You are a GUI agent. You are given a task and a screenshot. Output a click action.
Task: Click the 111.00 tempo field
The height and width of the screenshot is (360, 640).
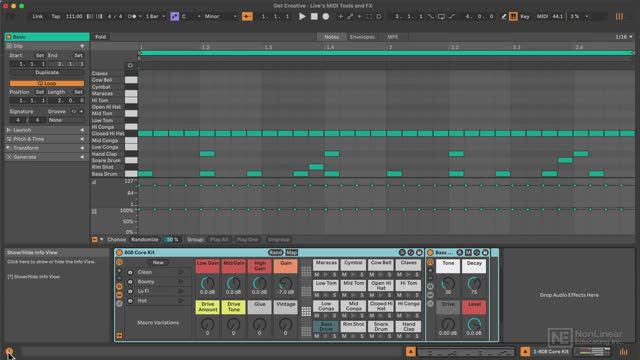74,16
